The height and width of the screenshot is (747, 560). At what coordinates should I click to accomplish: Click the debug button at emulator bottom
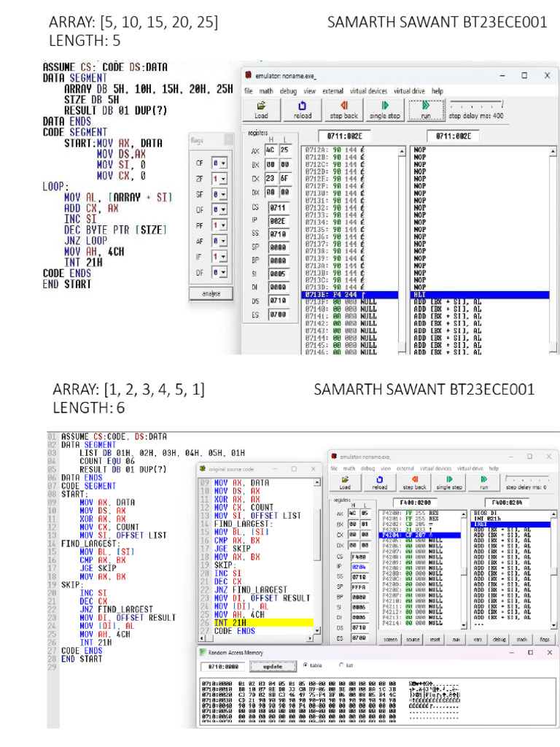pyautogui.click(x=499, y=639)
